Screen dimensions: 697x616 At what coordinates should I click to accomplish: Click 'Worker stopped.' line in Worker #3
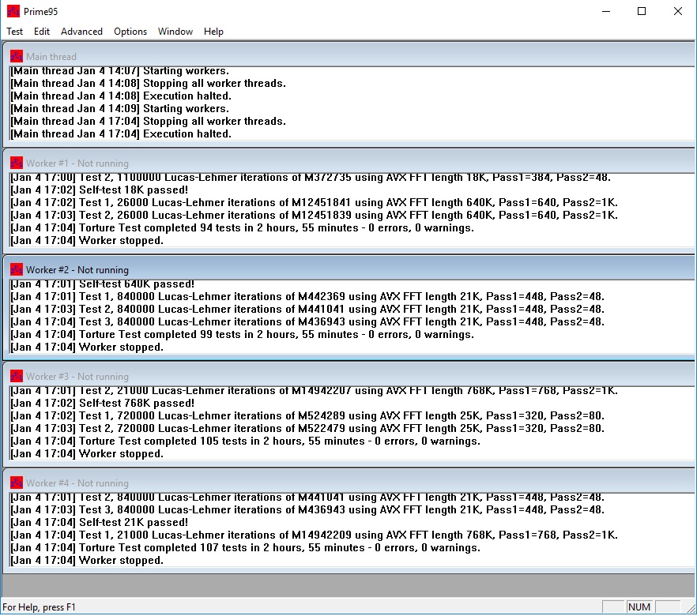[x=87, y=453]
